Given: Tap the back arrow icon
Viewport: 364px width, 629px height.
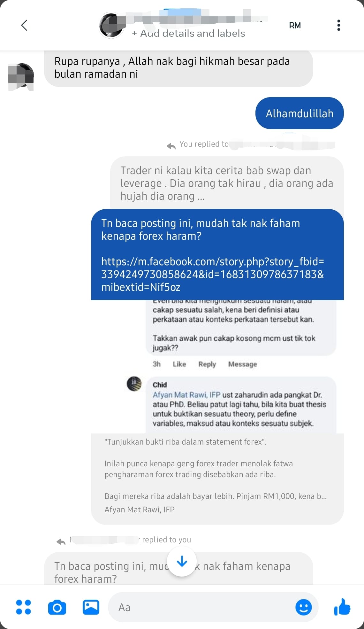Looking at the screenshot, I should point(24,25).
